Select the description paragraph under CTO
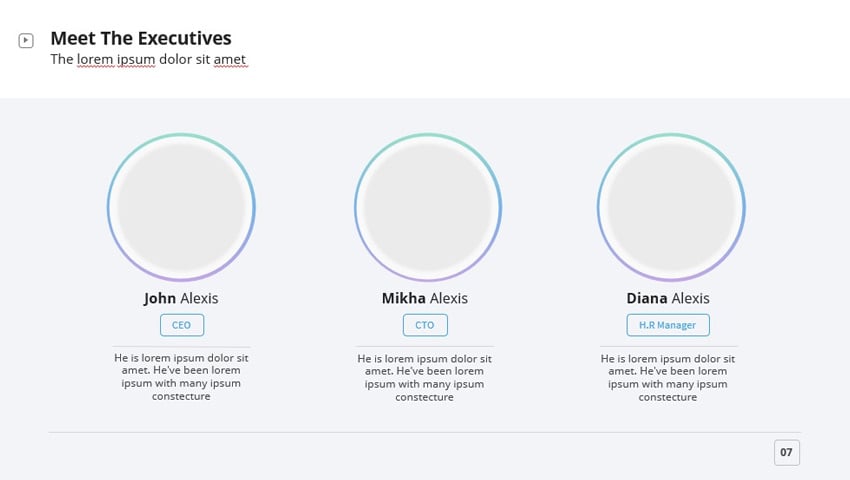This screenshot has width=850, height=480. (425, 377)
